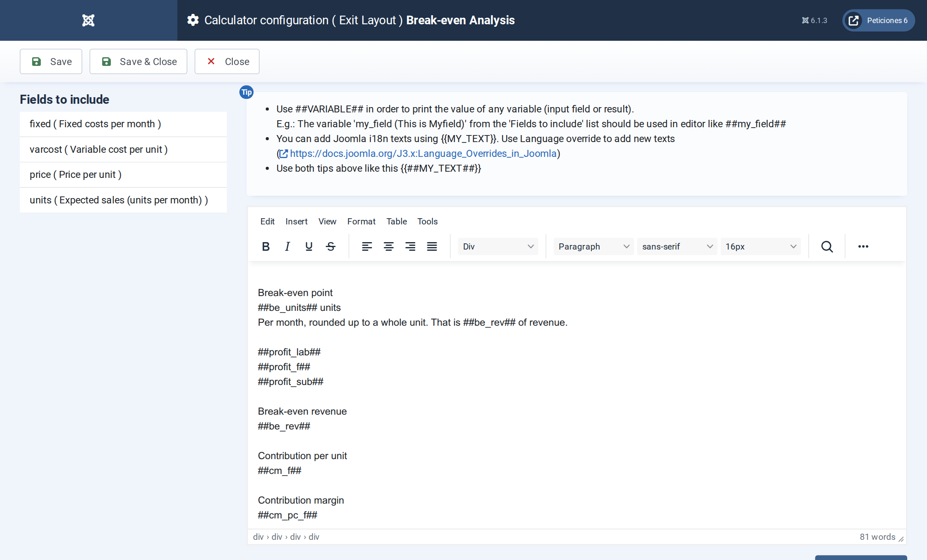Grab the editor resize handle
Viewport: 927px width, 560px height.
[x=901, y=539]
